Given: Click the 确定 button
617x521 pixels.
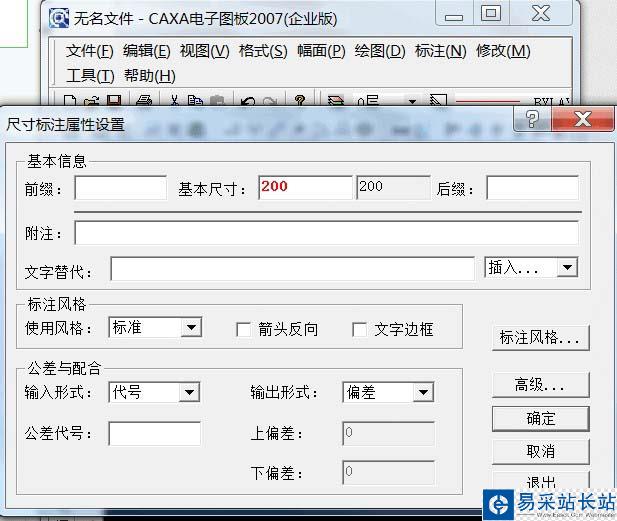Looking at the screenshot, I should (x=540, y=419).
